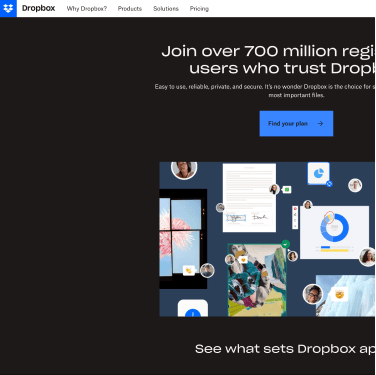
Task: Open the Why Dropbox? menu
Action: pyautogui.click(x=87, y=9)
